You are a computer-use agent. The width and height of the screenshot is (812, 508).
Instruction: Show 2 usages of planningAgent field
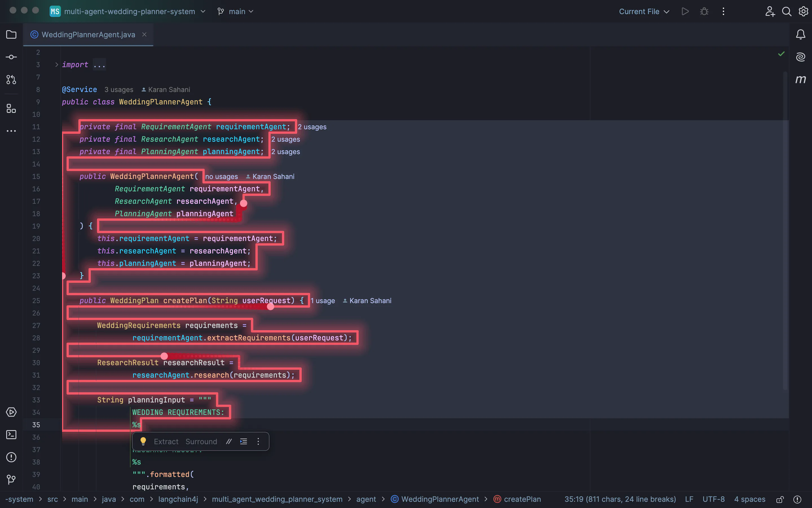click(x=286, y=152)
